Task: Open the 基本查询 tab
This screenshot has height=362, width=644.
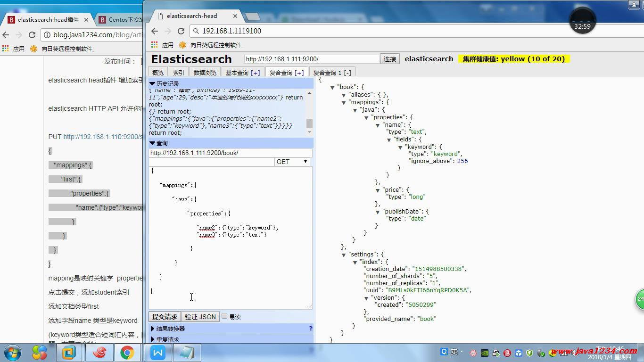Action: tap(242, 73)
